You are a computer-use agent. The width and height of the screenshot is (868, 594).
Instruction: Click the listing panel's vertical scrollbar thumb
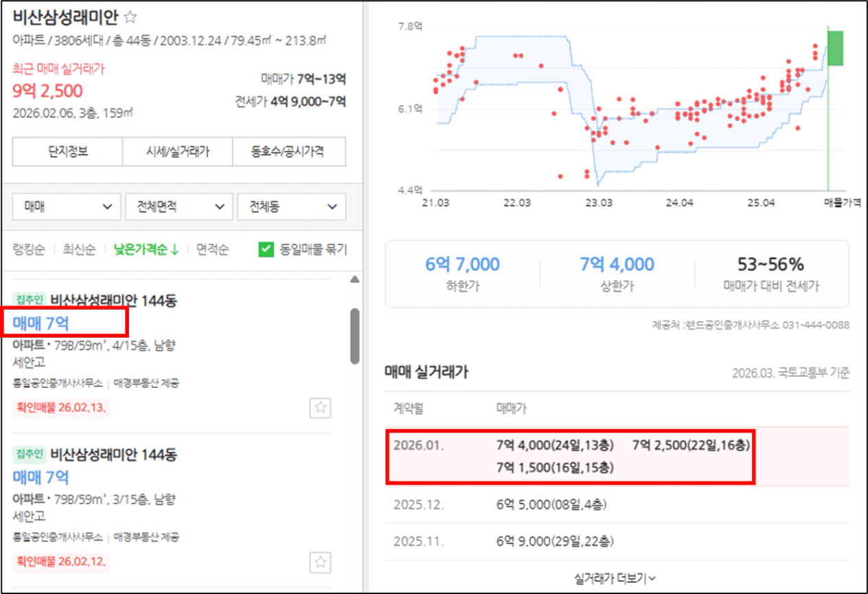pyautogui.click(x=354, y=335)
